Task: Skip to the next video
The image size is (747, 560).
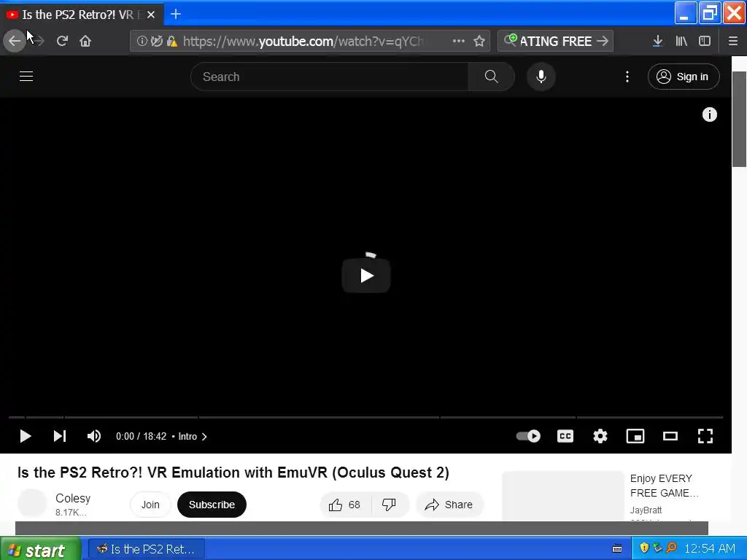Action: pyautogui.click(x=60, y=436)
